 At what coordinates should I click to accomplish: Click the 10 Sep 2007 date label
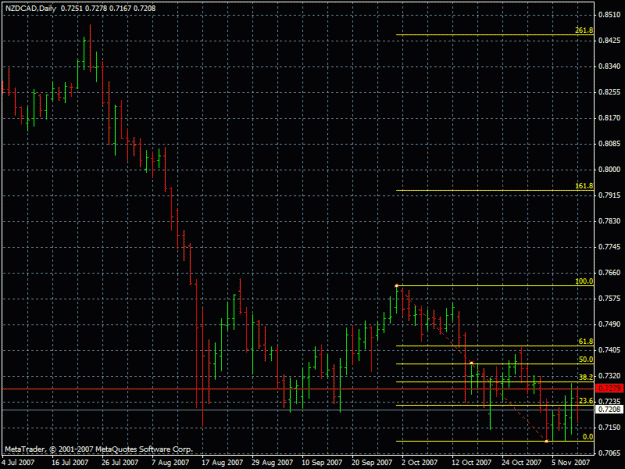click(x=322, y=463)
